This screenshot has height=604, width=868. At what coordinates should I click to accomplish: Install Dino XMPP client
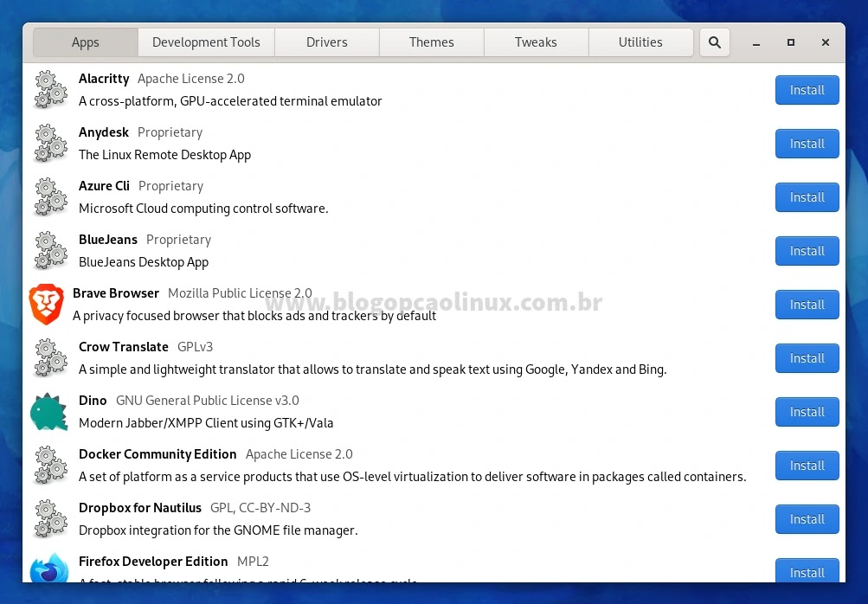807,412
